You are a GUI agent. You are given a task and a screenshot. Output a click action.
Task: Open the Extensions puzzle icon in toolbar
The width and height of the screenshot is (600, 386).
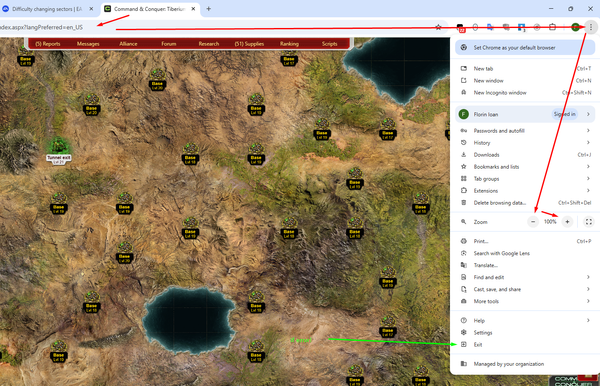pos(552,27)
